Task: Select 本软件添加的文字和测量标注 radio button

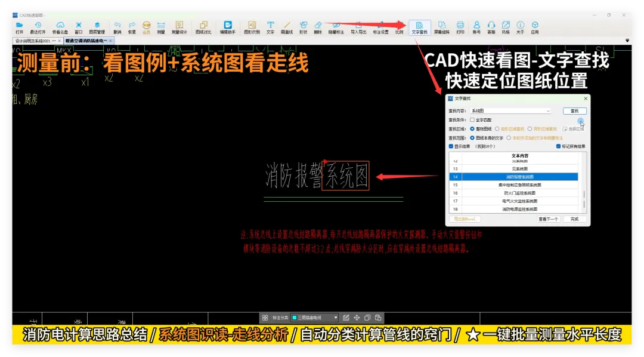Action: click(509, 138)
